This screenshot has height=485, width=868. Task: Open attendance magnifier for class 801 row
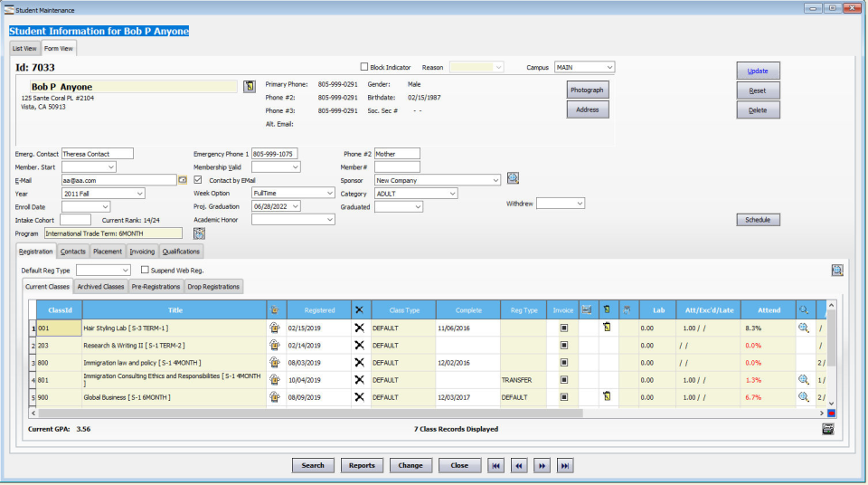click(x=803, y=380)
